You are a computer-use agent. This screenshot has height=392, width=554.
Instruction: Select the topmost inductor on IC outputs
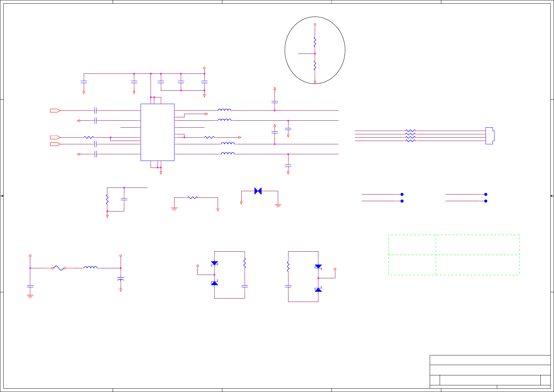pos(224,109)
